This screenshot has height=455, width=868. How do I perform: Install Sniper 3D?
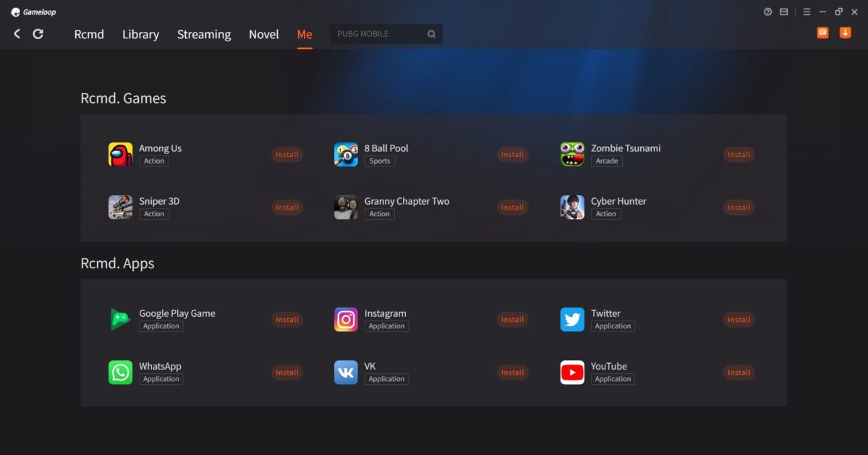coord(286,207)
